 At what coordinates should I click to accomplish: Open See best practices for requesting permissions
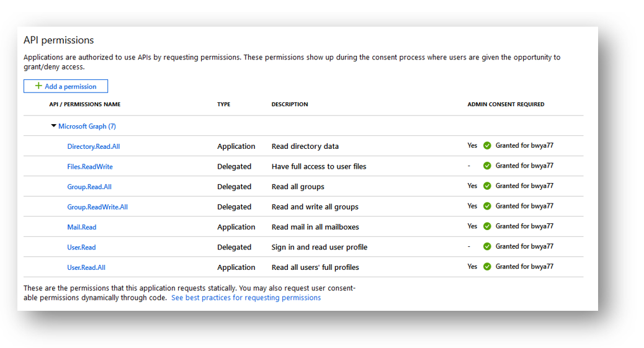246,298
